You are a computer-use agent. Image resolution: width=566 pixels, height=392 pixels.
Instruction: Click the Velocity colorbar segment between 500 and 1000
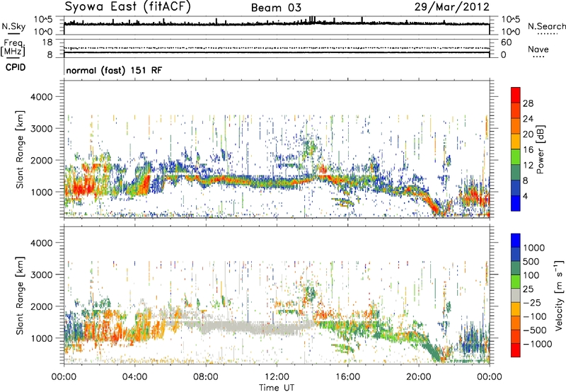[x=516, y=254]
